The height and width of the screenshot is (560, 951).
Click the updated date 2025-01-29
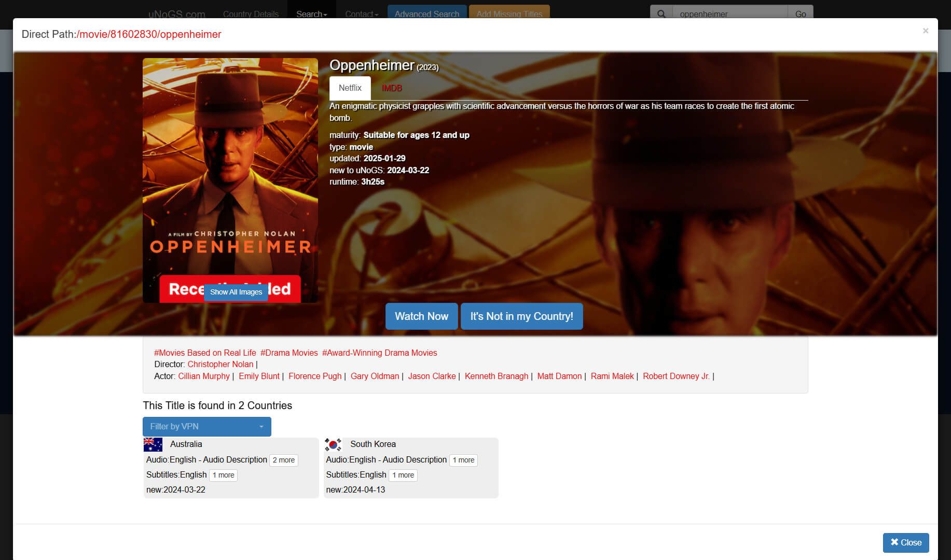pos(384,158)
